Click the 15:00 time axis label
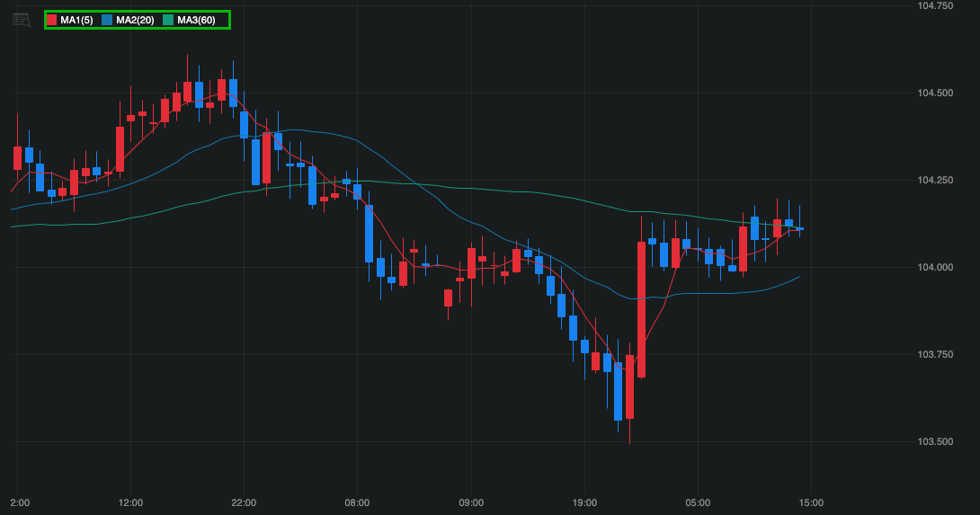Viewport: 980px width, 515px height. [x=811, y=502]
